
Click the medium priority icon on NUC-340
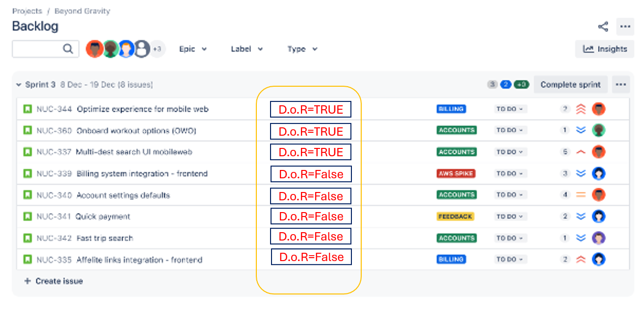coord(581,195)
